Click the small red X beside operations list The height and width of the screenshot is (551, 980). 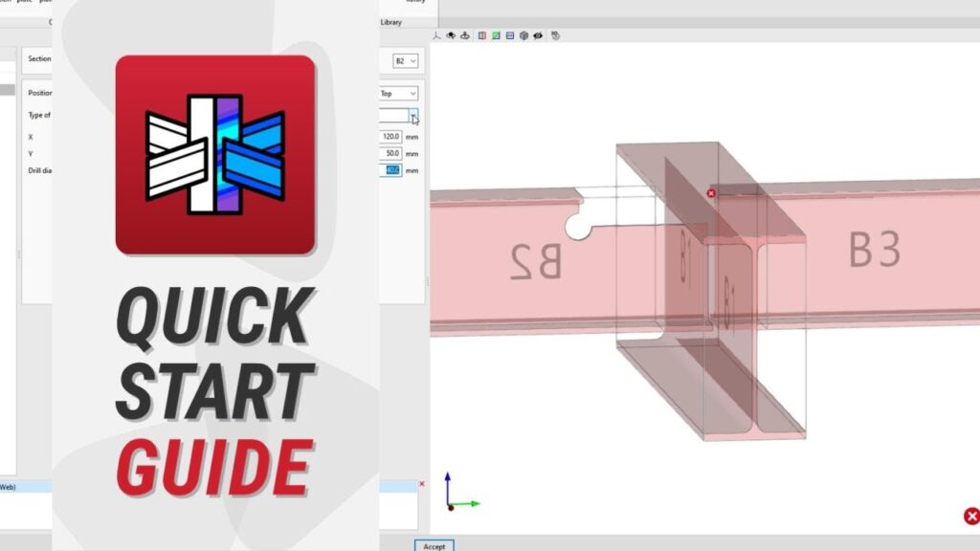point(422,484)
